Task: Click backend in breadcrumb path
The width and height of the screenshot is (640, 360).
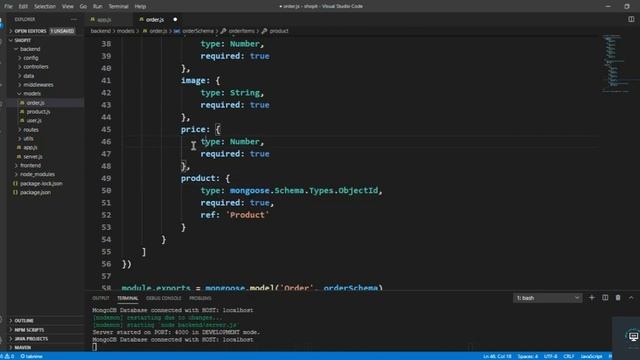Action: 100,31
